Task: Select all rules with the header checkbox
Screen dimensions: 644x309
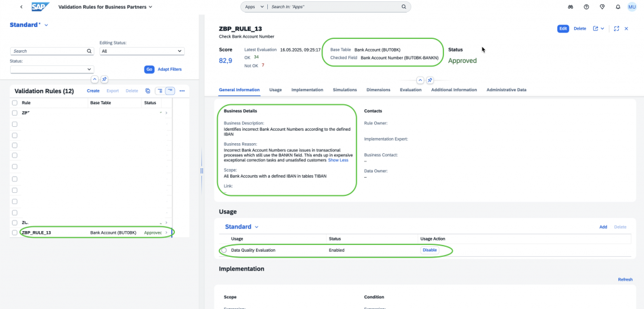Action: (x=15, y=102)
